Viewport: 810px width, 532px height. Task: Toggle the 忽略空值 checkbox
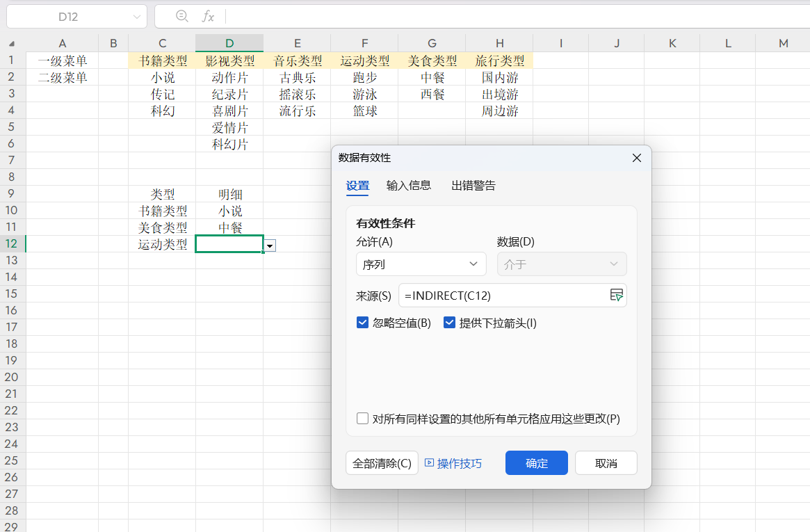click(363, 323)
